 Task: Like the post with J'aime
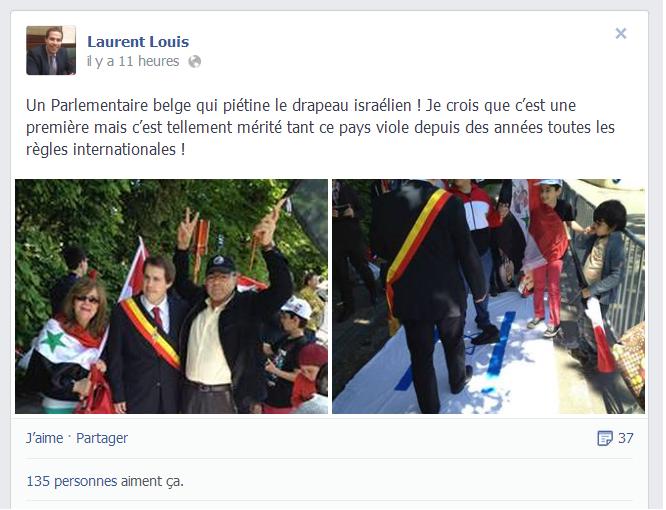point(45,438)
